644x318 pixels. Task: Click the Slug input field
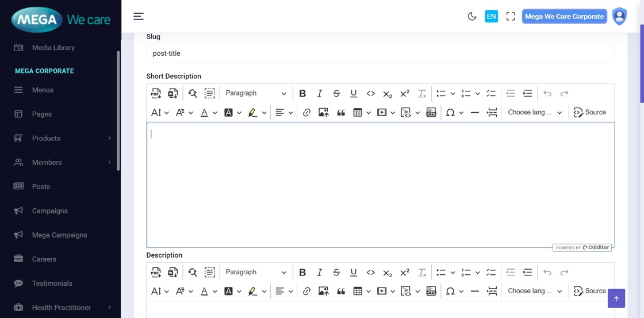tap(380, 53)
